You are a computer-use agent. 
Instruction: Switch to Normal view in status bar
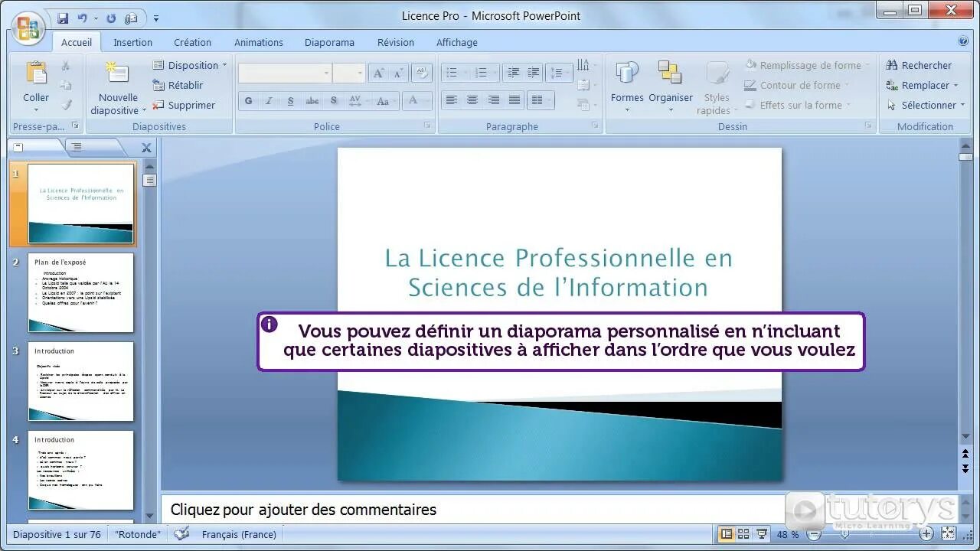(725, 534)
